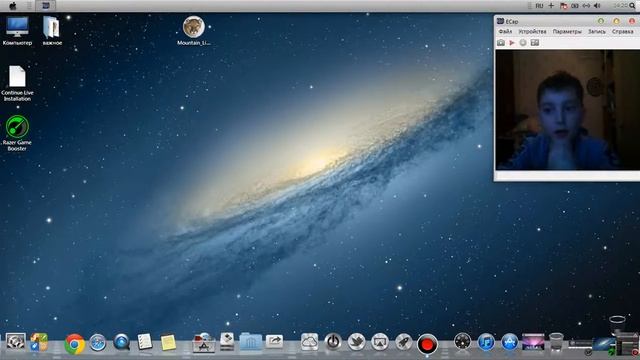Image resolution: width=640 pixels, height=360 pixels.
Task: Switch RU keyboard language in menu bar
Action: point(539,6)
